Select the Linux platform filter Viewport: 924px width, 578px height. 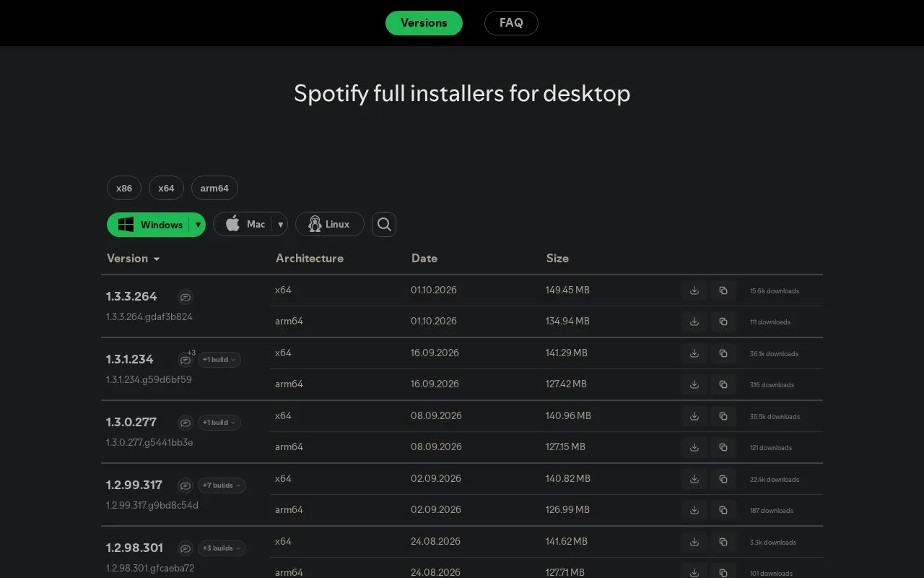pos(330,225)
